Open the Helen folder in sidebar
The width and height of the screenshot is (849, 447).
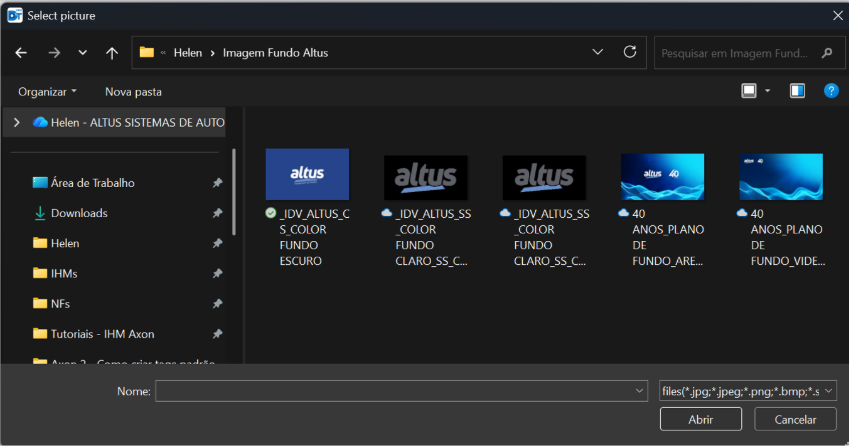[x=65, y=244]
